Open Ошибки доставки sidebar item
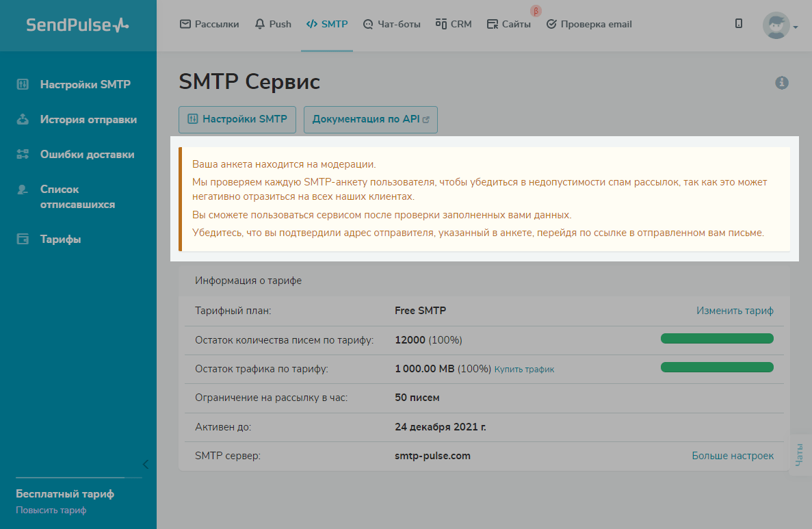Image resolution: width=812 pixels, height=529 pixels. point(87,155)
